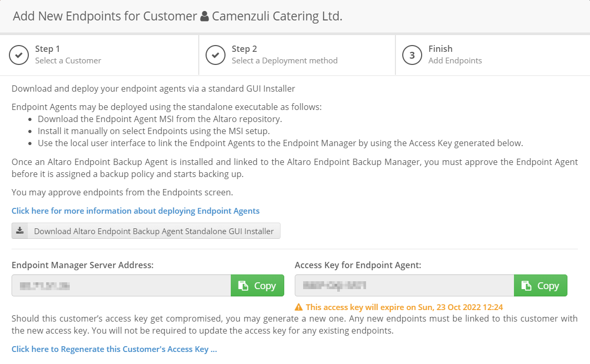The image size is (590, 364).
Task: Click the download arrow icon on installer button
Action: click(x=20, y=230)
